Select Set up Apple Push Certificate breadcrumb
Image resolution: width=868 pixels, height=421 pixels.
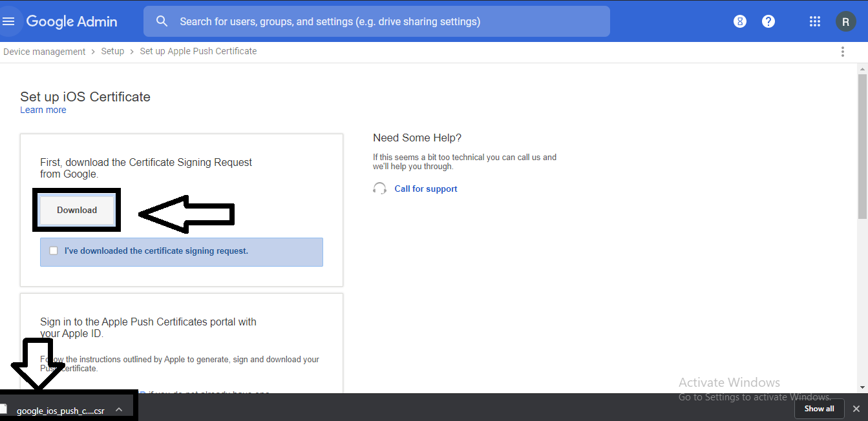pyautogui.click(x=198, y=52)
